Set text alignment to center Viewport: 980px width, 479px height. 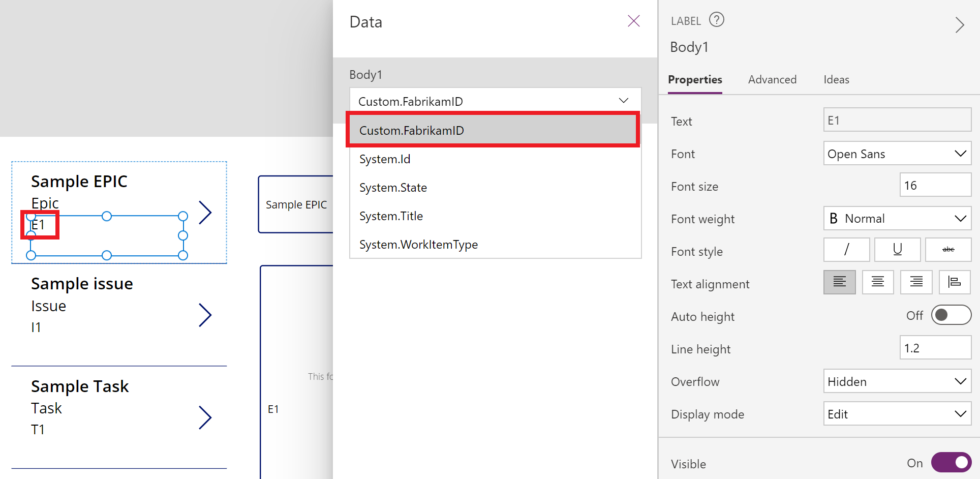(878, 282)
